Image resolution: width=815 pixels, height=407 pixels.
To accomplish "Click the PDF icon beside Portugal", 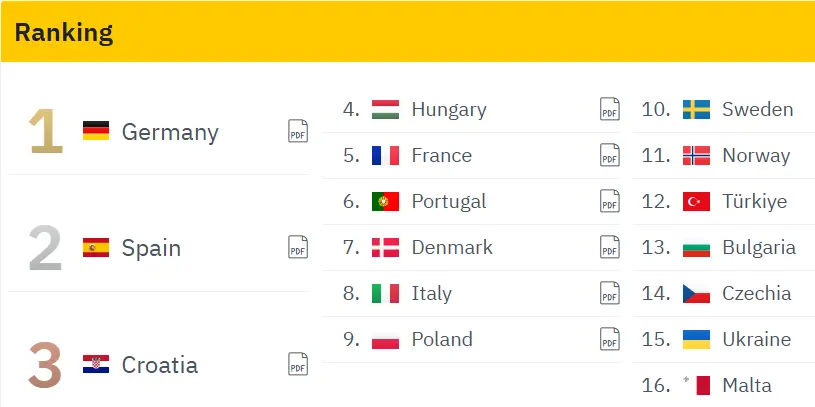I will (610, 201).
